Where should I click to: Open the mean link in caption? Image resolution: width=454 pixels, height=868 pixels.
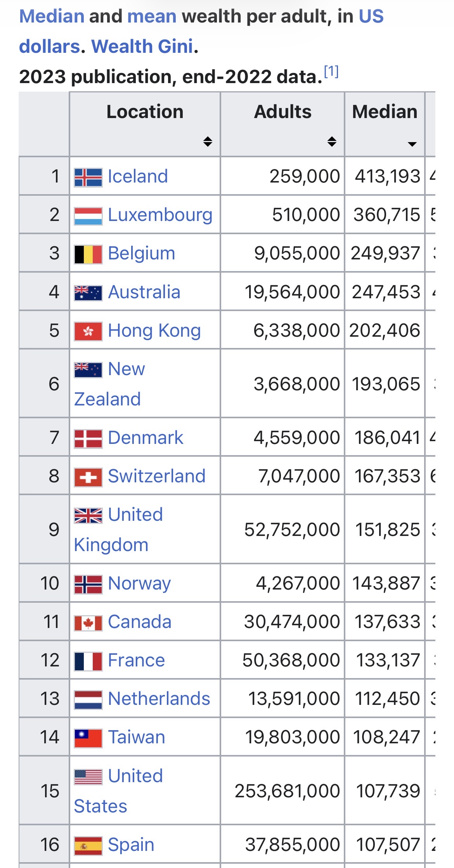pyautogui.click(x=152, y=16)
